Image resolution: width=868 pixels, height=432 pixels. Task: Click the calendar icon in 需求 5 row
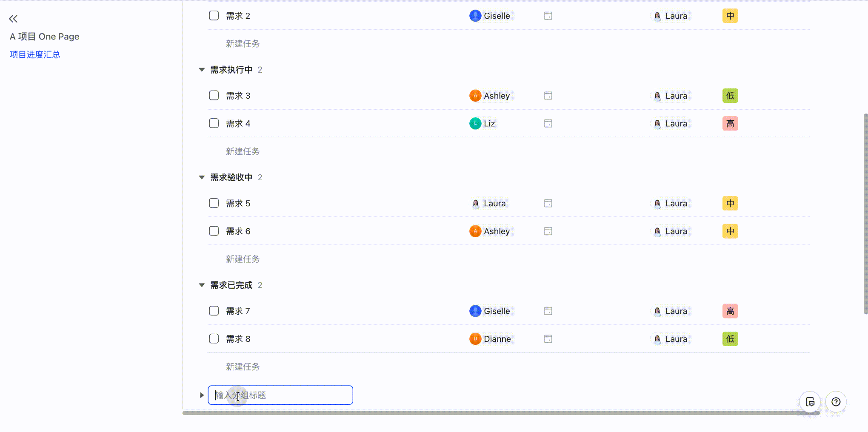(x=548, y=203)
